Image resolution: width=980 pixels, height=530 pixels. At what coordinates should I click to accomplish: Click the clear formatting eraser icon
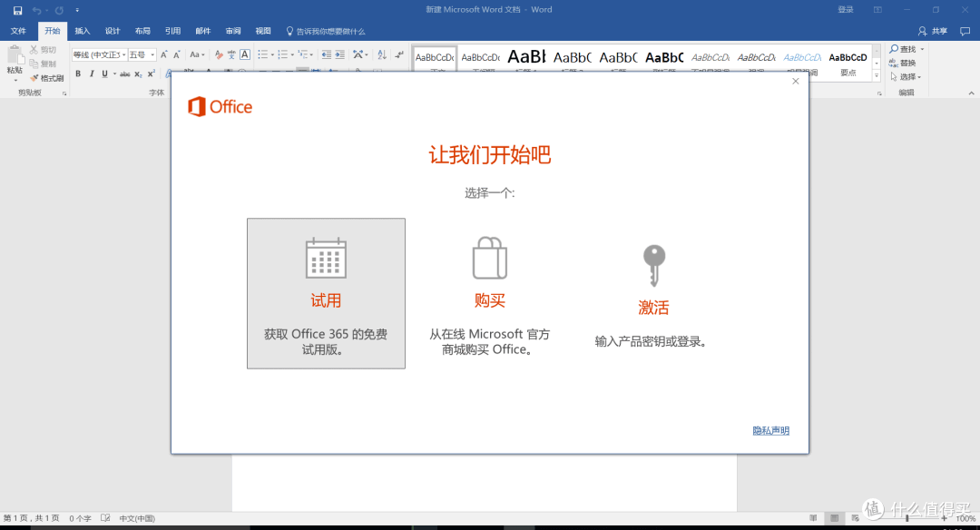pyautogui.click(x=218, y=55)
